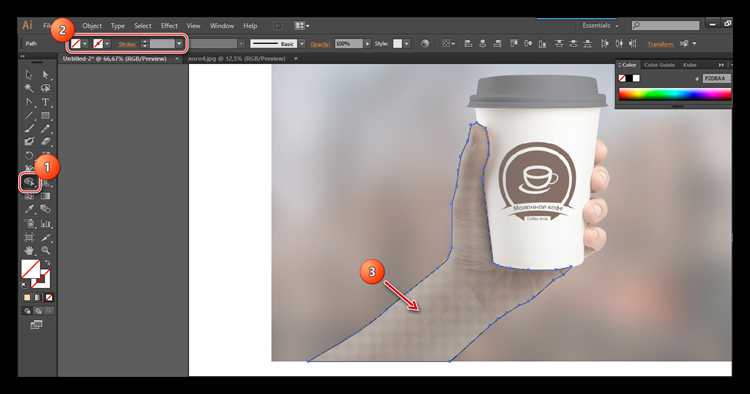This screenshot has width=750, height=394.
Task: Switch to the Color Guide tab
Action: [659, 65]
